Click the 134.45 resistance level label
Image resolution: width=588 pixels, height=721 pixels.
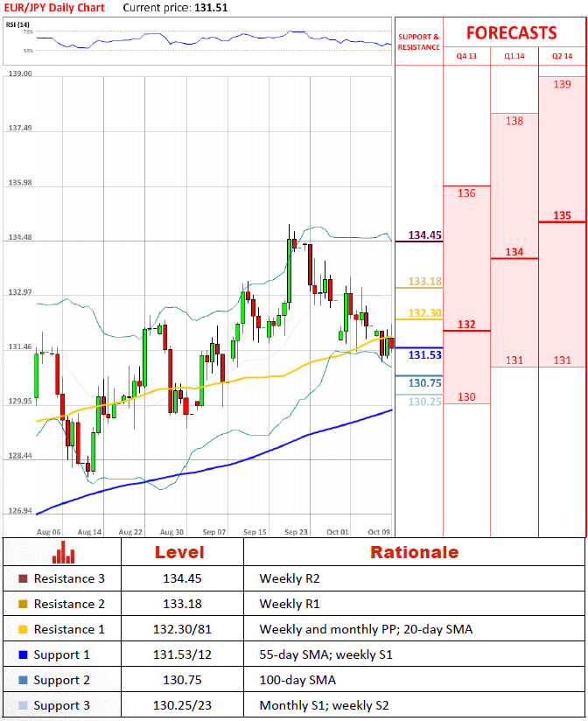coord(424,235)
